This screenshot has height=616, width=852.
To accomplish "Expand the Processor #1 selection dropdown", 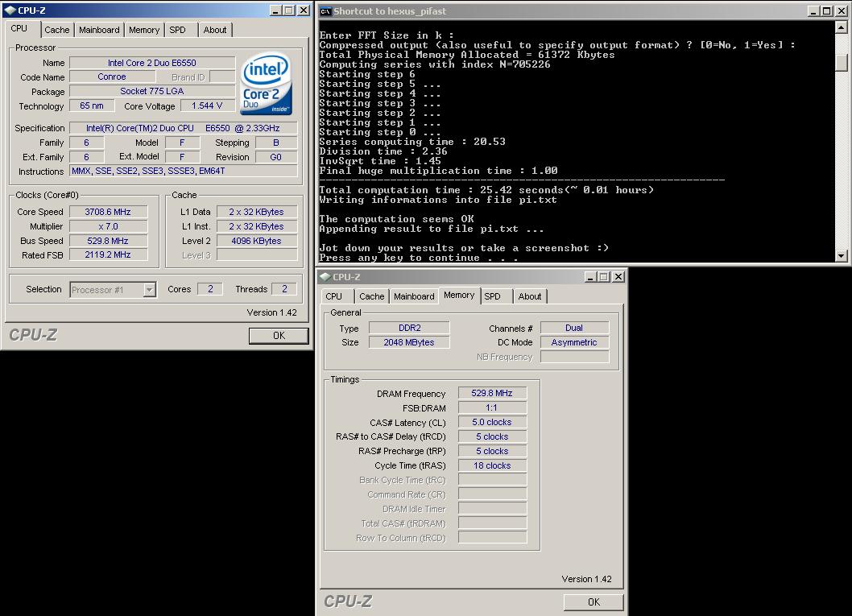I will coord(150,290).
